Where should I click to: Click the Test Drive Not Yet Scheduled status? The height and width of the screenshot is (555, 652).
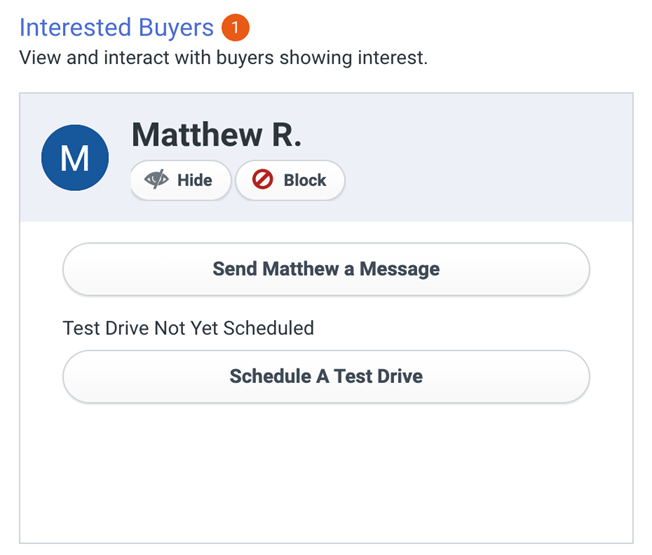[188, 328]
